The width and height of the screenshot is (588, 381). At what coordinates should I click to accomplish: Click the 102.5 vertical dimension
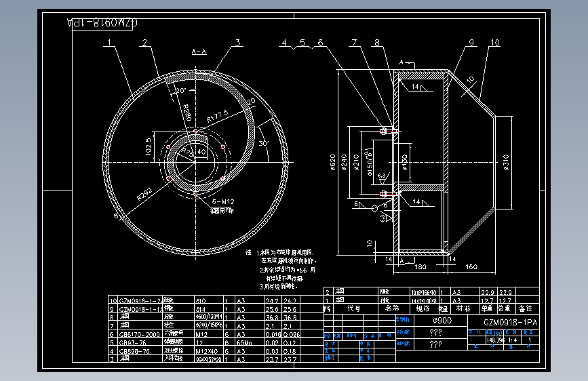click(148, 146)
